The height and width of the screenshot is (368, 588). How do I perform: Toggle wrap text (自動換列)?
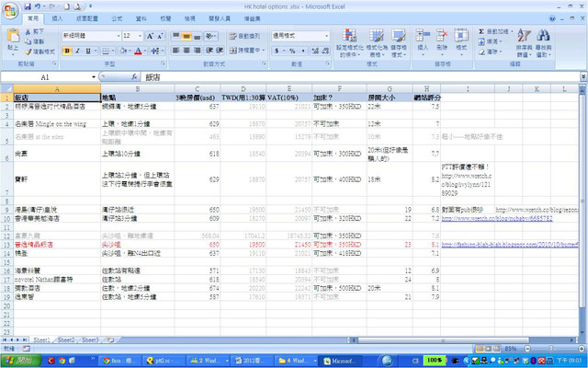click(244, 36)
